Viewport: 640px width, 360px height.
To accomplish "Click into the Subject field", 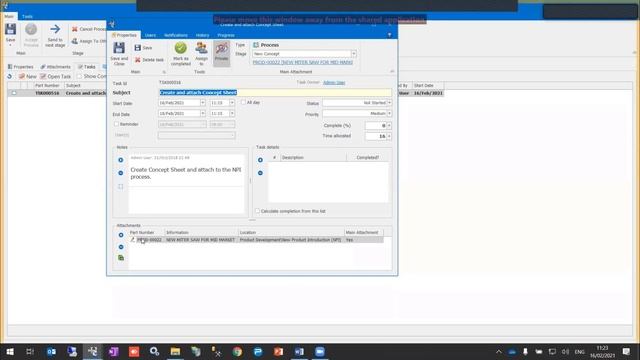I will pos(275,93).
